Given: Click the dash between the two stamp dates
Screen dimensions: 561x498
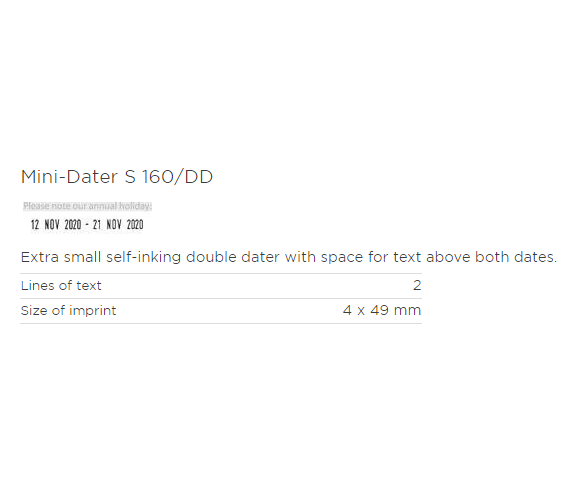Looking at the screenshot, I should (x=87, y=225).
